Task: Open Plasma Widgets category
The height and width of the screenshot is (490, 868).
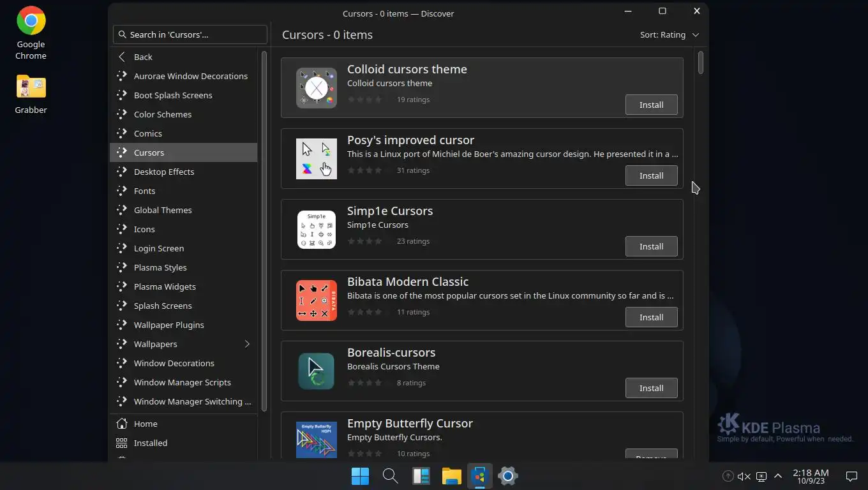Action: click(184, 286)
